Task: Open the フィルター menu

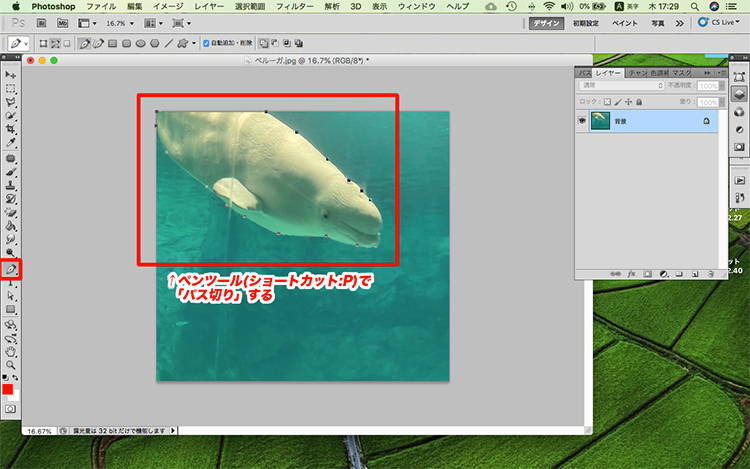Action: tap(293, 6)
